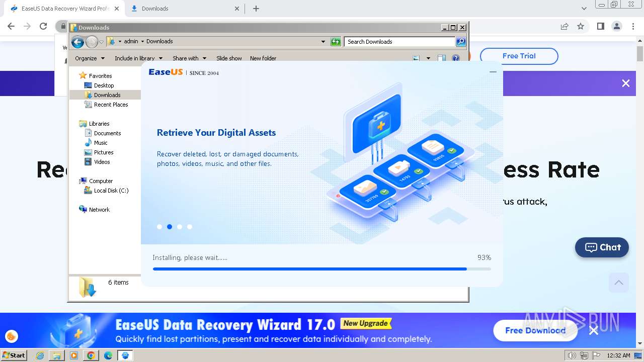Start the Slide show from explorer toolbar
The height and width of the screenshot is (362, 644).
[229, 58]
